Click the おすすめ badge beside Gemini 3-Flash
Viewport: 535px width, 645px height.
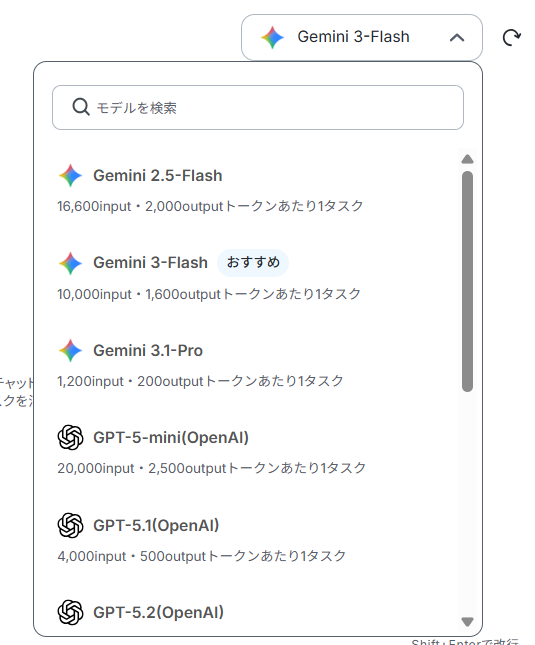[x=253, y=262]
